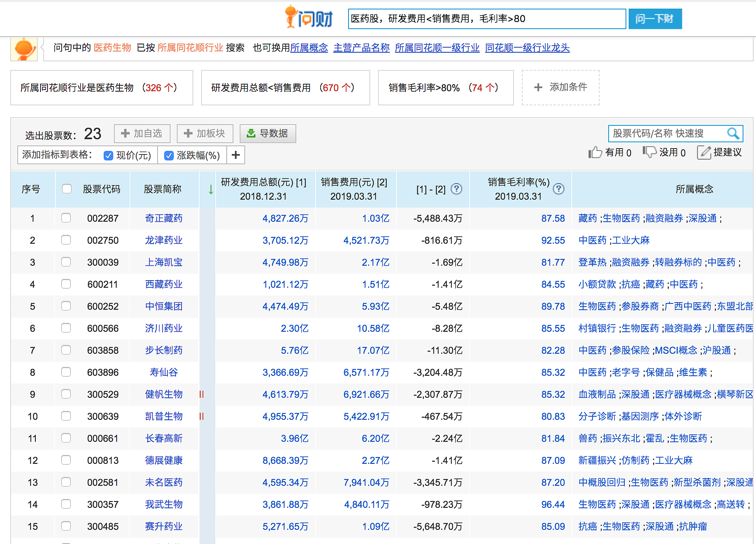This screenshot has width=756, height=544.
Task: Toggle the select-all checkbox in header
Action: point(67,189)
